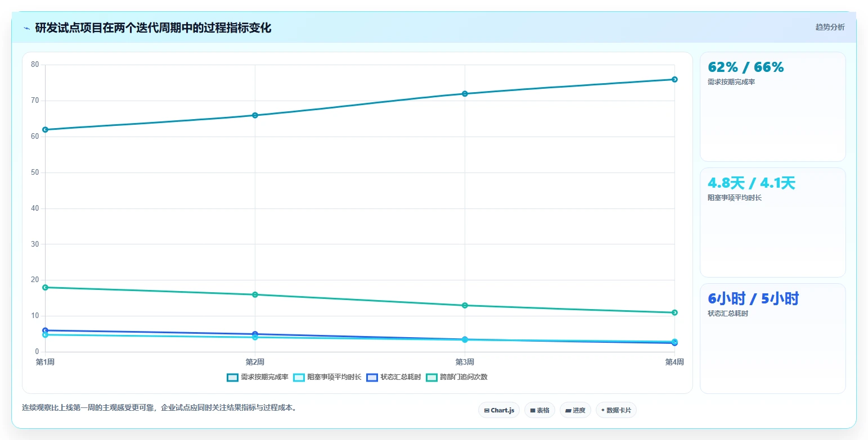The height and width of the screenshot is (440, 868).
Task: Click the footnote starting 连续观察比上线第一周
Action: click(159, 408)
